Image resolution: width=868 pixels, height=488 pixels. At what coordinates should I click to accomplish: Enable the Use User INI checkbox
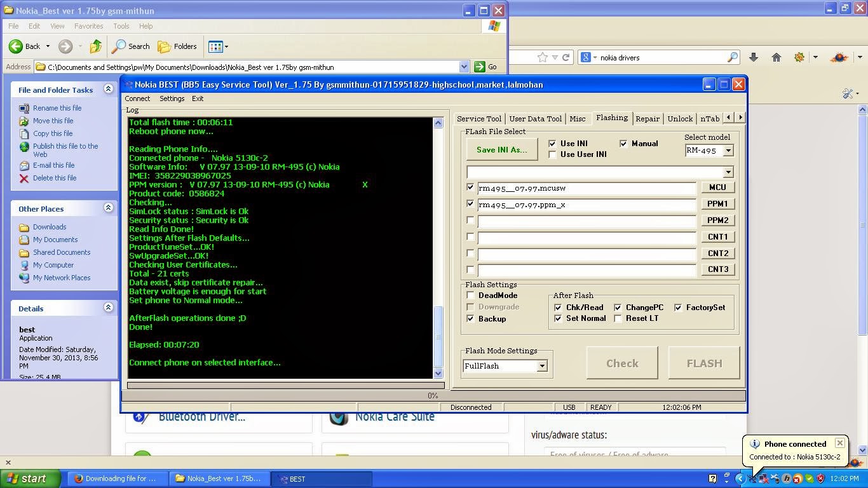tap(552, 154)
